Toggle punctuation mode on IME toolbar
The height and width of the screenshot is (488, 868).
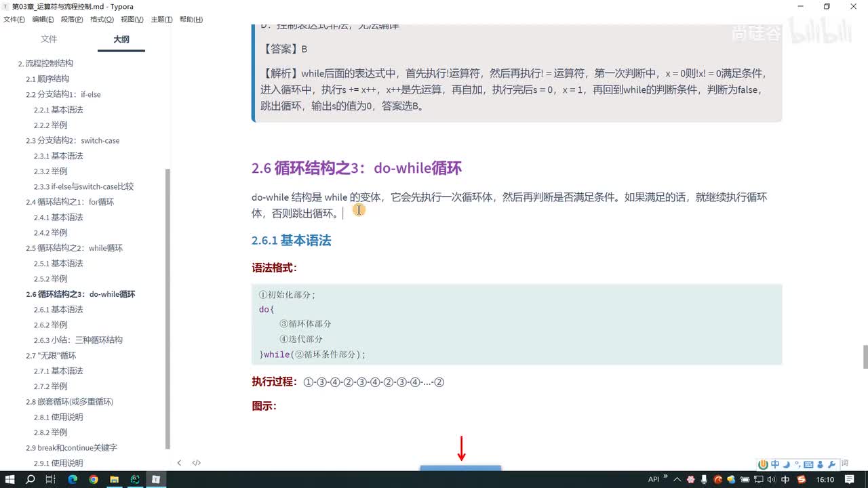[x=797, y=464]
